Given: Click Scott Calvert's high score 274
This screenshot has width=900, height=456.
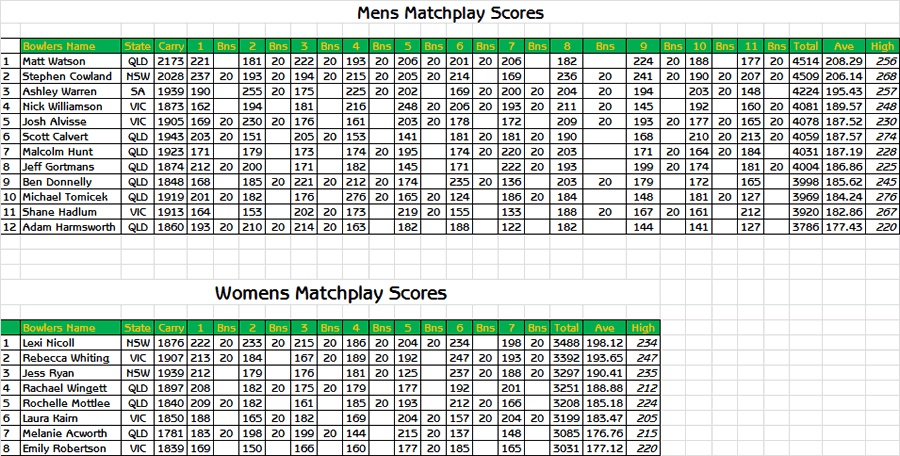Looking at the screenshot, I should 882,137.
